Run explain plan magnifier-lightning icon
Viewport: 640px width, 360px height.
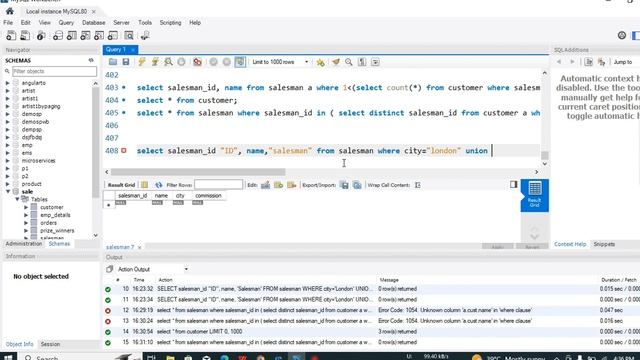coord(168,62)
